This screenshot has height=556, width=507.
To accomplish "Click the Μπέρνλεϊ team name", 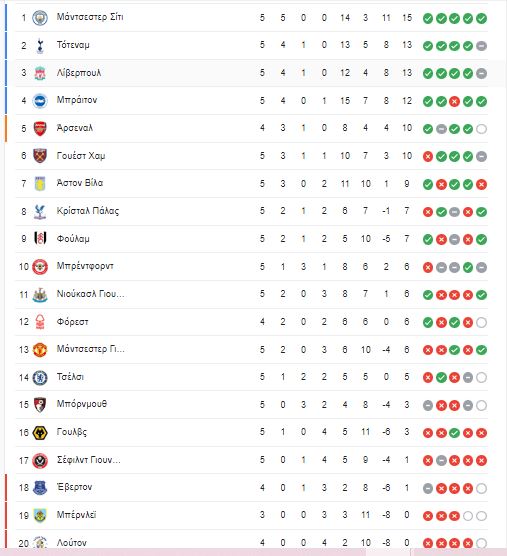I will (x=76, y=515).
